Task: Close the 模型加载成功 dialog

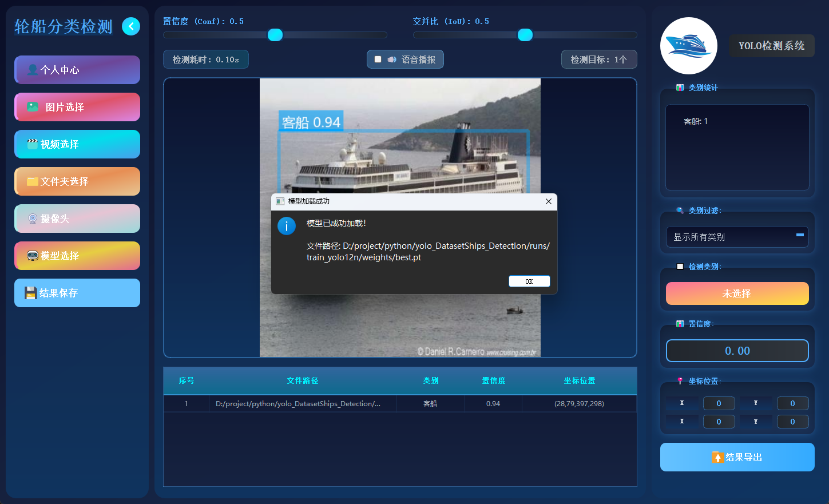Action: (x=549, y=201)
